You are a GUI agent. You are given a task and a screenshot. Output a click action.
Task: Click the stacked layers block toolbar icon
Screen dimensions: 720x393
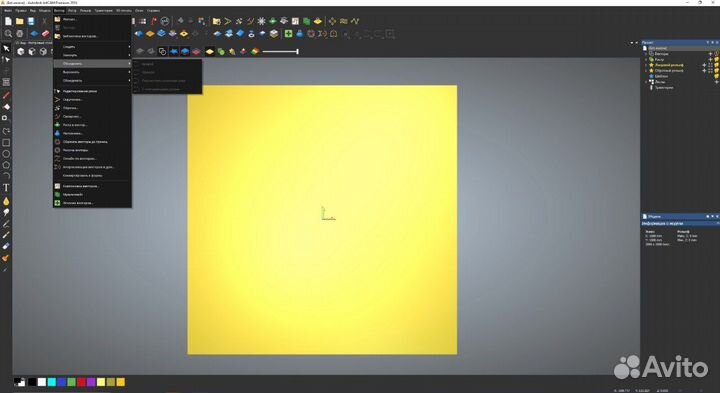tap(274, 34)
